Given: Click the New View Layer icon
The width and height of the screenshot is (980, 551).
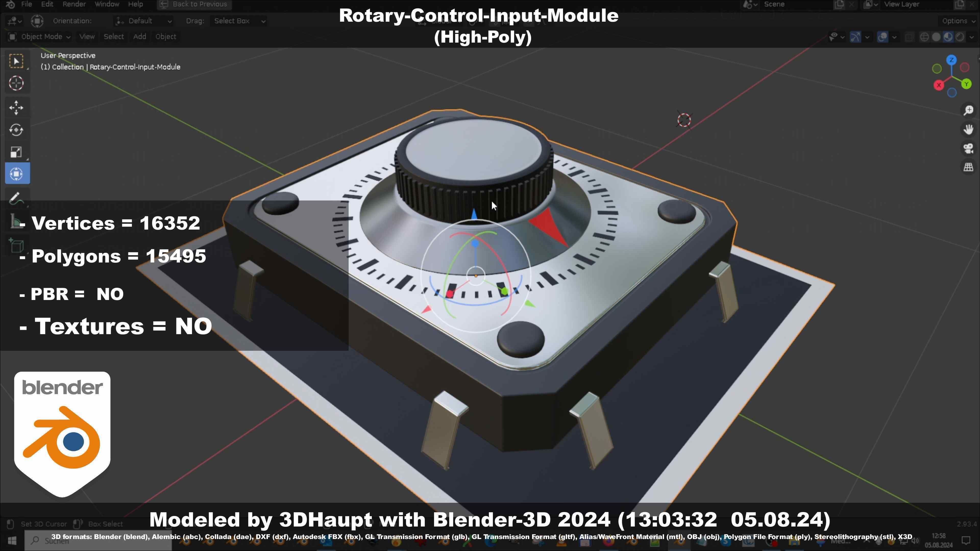Looking at the screenshot, I should click(960, 4).
